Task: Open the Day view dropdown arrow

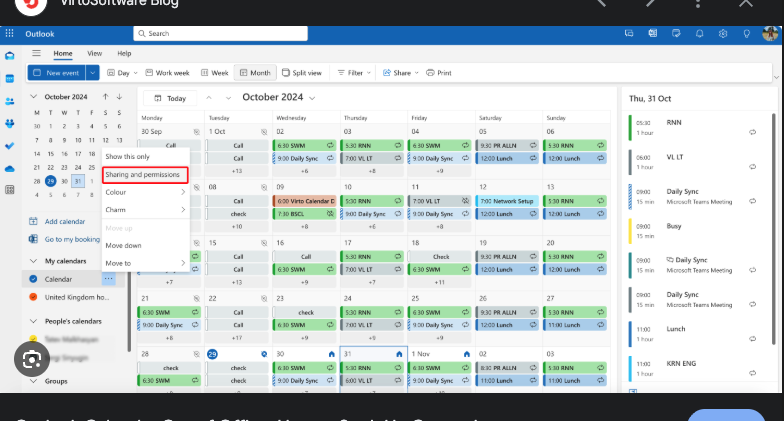Action: [136, 73]
